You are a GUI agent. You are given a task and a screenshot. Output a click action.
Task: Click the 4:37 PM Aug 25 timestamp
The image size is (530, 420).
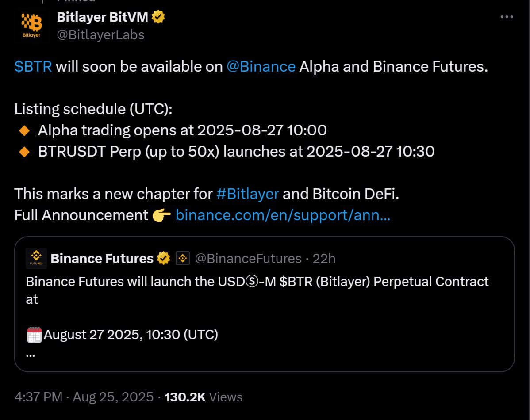pyautogui.click(x=84, y=397)
